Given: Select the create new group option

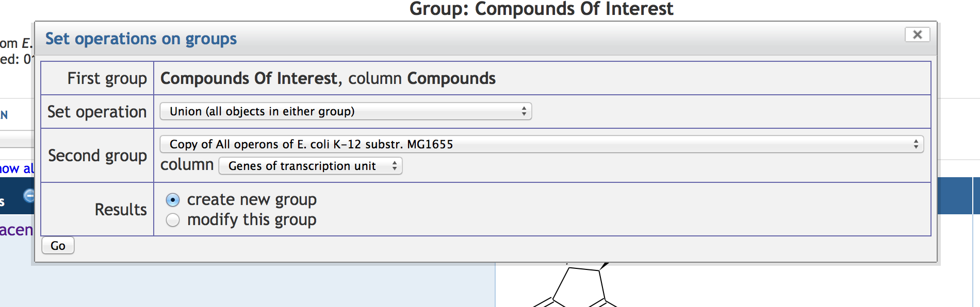Looking at the screenshot, I should [173, 200].
